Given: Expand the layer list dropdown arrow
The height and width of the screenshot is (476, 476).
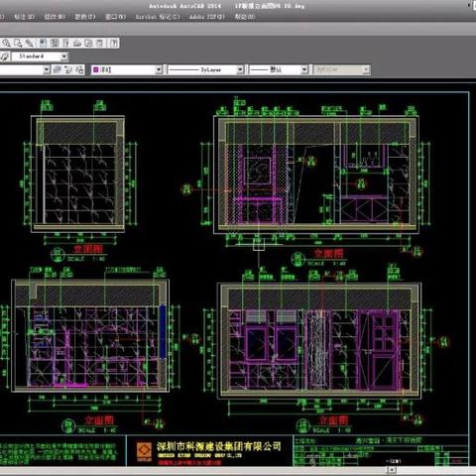Looking at the screenshot, I should coord(47,69).
